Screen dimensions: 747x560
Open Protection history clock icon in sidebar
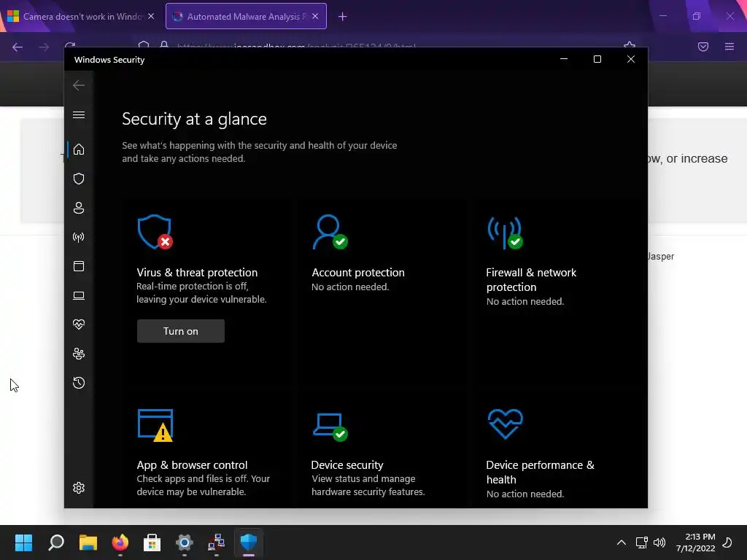tap(79, 383)
